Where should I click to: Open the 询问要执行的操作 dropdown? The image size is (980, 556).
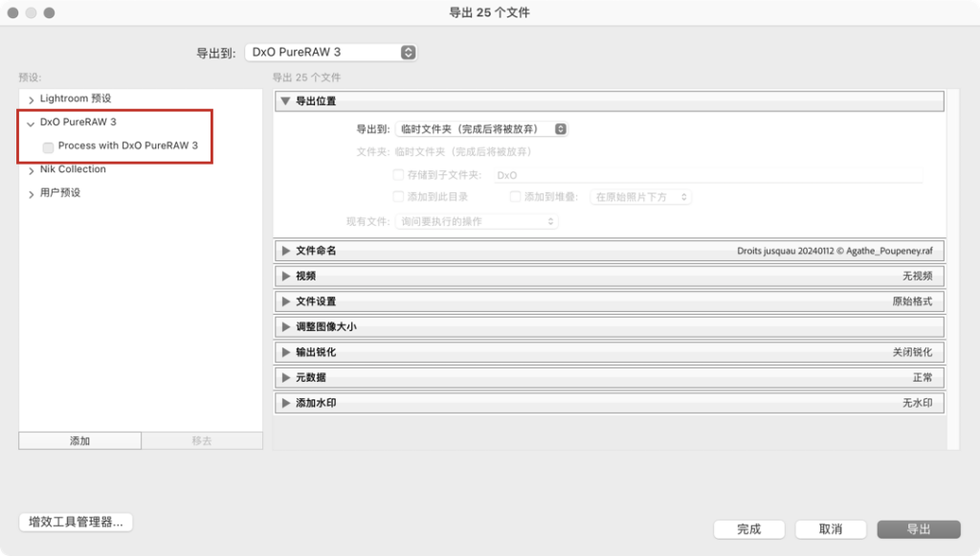coord(477,221)
